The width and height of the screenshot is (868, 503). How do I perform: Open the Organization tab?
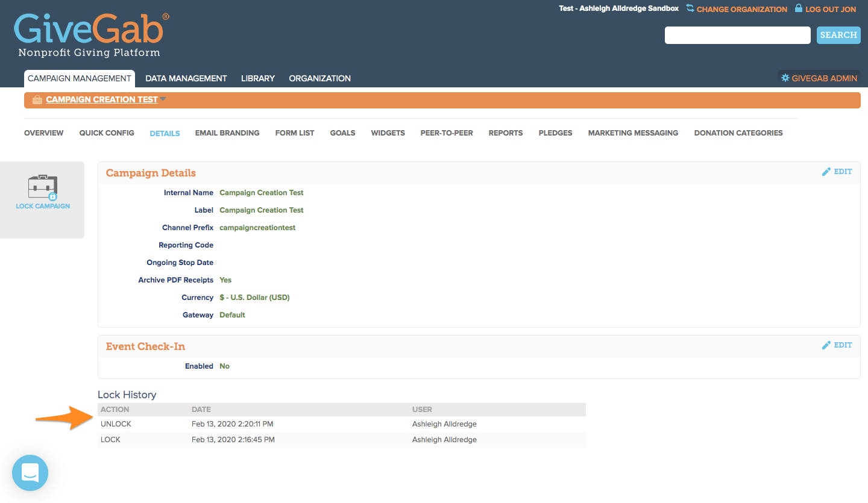(x=320, y=78)
